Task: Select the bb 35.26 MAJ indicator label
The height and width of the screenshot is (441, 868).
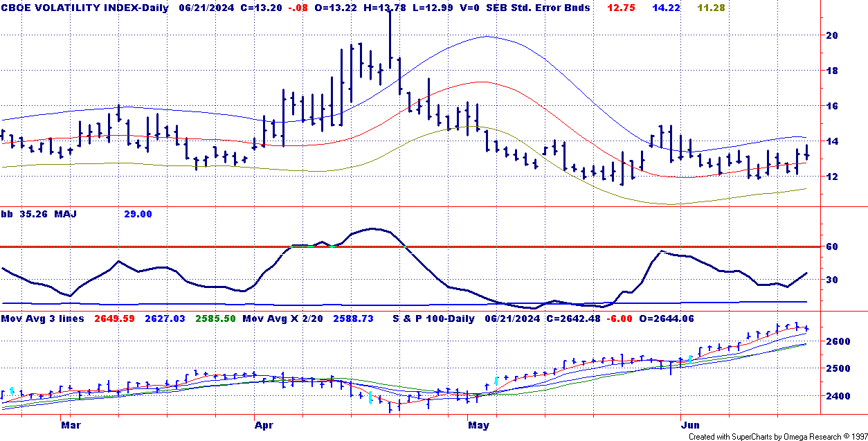Action: pos(39,214)
